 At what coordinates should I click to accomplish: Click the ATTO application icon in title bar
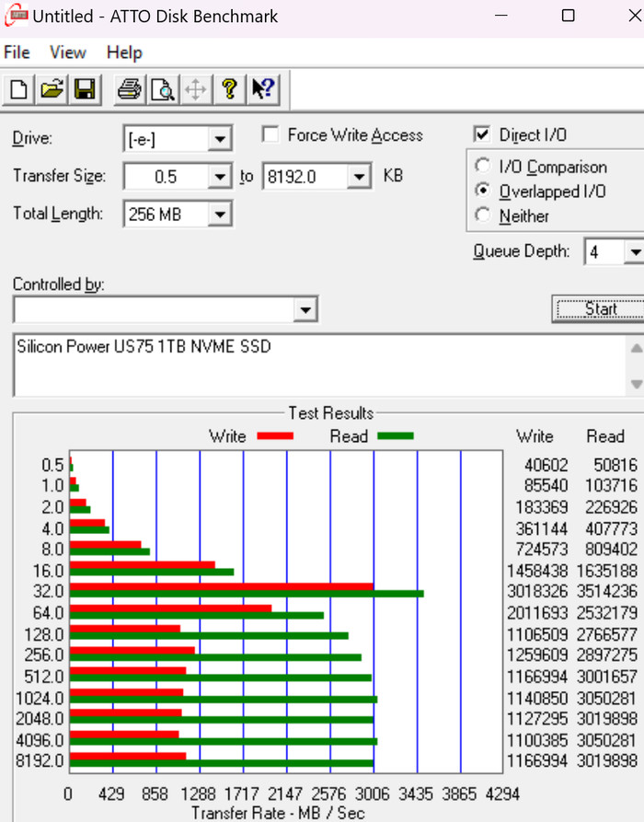(x=16, y=16)
